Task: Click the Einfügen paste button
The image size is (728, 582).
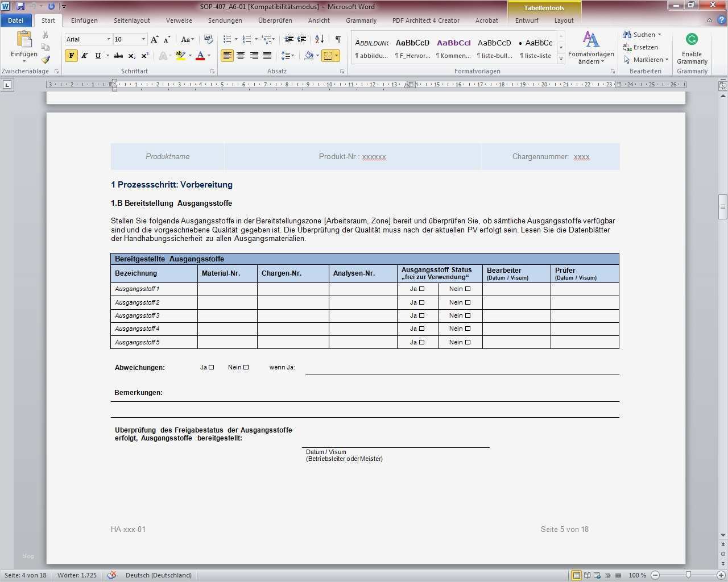Action: pyautogui.click(x=24, y=46)
